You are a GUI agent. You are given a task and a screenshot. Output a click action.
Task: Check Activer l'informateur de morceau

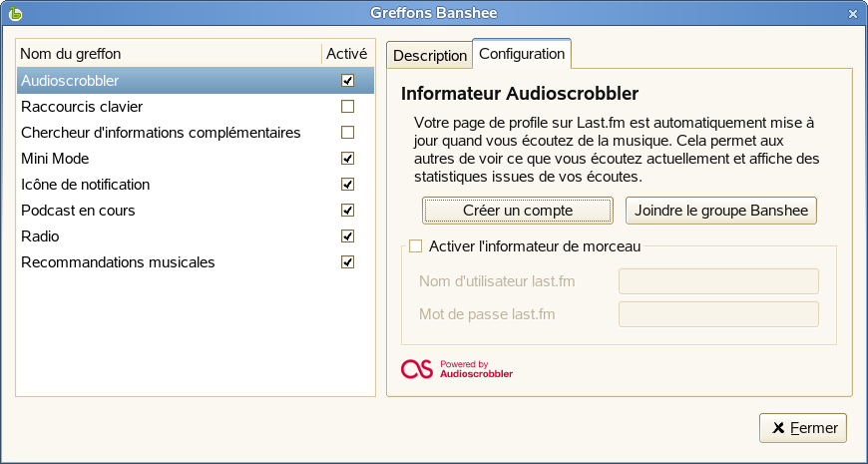pyautogui.click(x=415, y=245)
